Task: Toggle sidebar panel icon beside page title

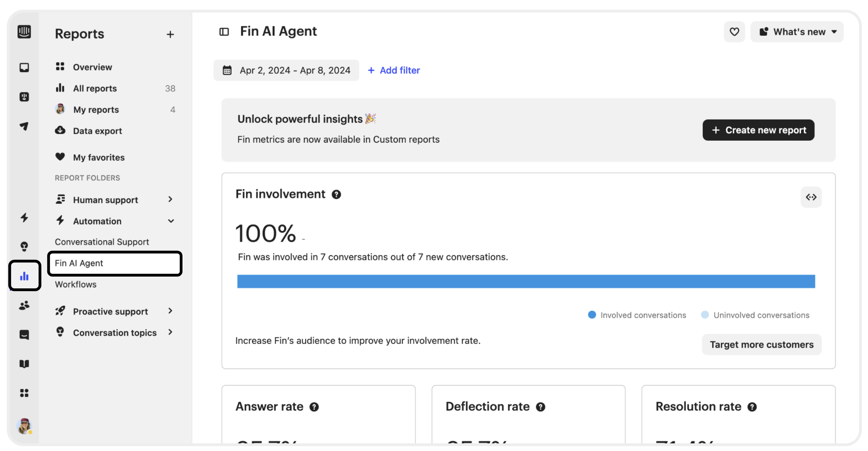Action: coord(224,32)
